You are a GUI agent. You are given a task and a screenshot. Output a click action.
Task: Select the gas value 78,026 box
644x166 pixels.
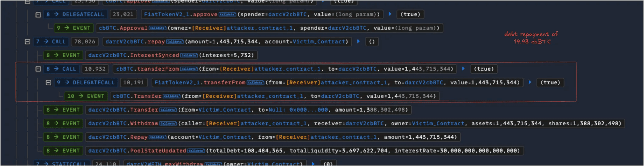coord(85,42)
